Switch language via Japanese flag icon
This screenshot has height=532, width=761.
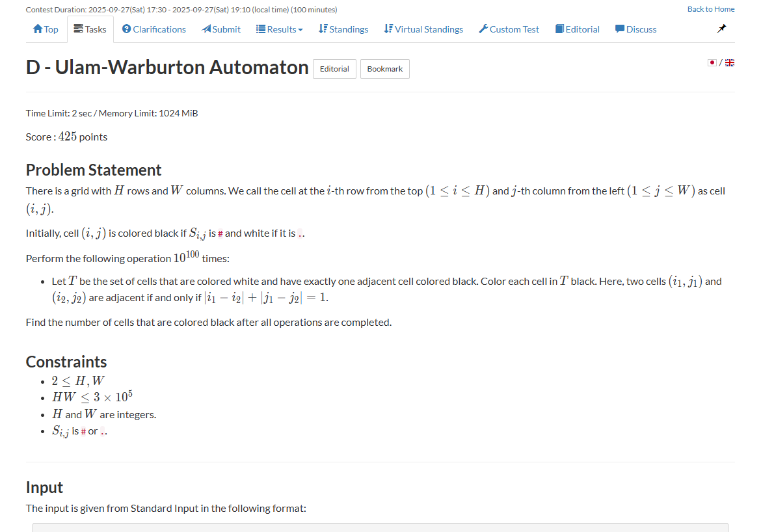point(712,62)
